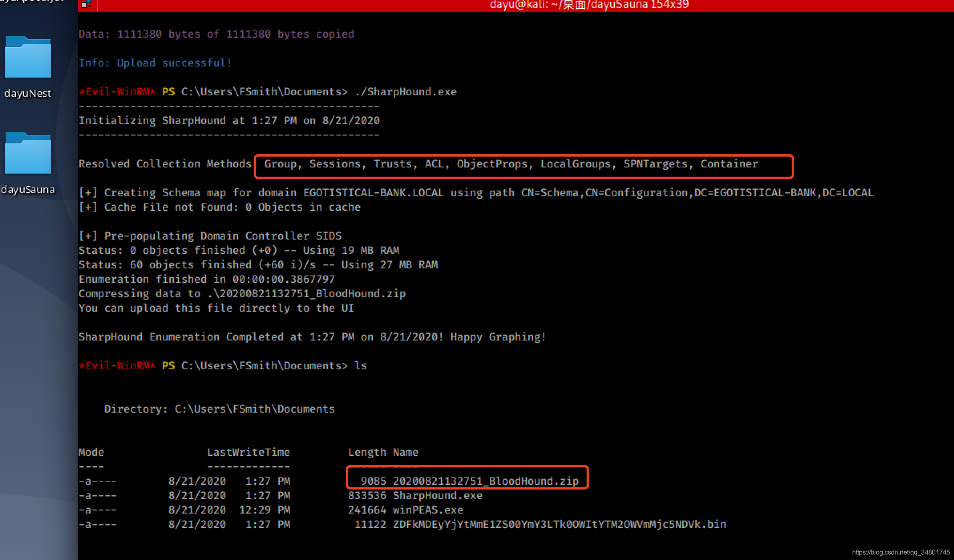Select the collection methods list starting with Group
The height and width of the screenshot is (560, 954).
coord(511,164)
